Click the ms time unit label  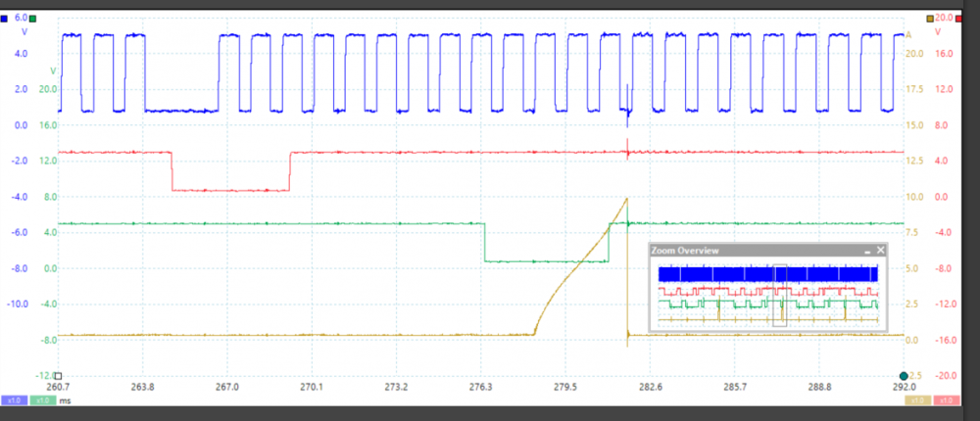(64, 400)
